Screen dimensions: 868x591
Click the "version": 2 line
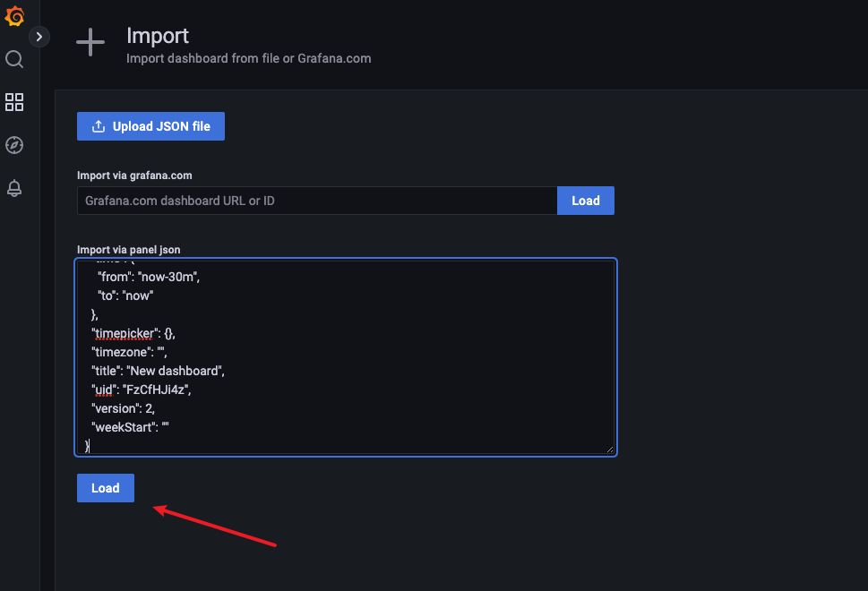coord(123,408)
